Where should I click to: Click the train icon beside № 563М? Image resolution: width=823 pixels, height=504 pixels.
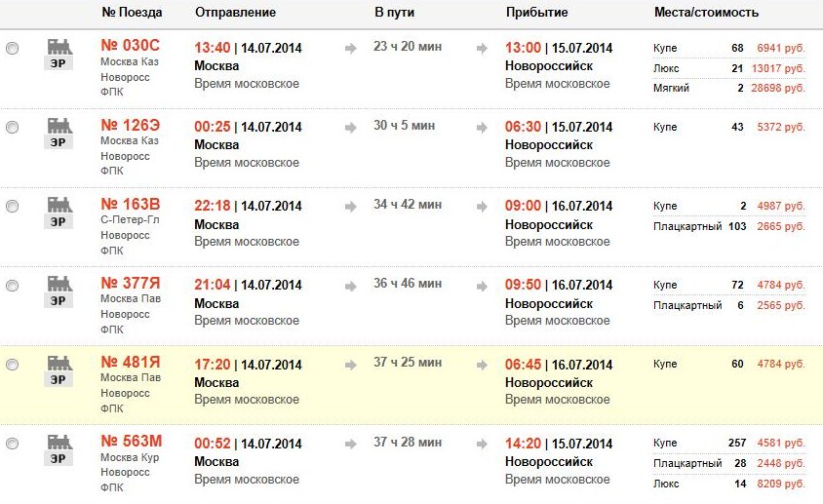click(x=59, y=449)
